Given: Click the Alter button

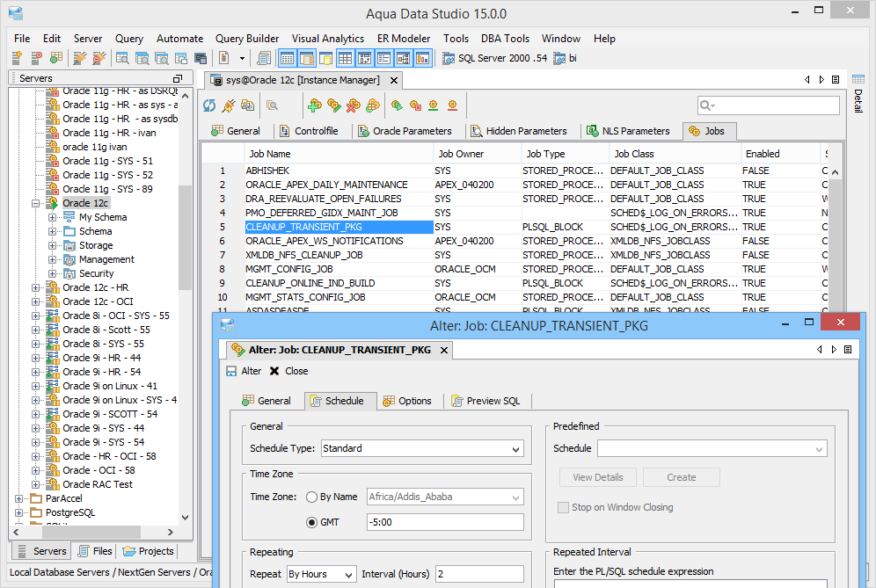Looking at the screenshot, I should (x=244, y=371).
